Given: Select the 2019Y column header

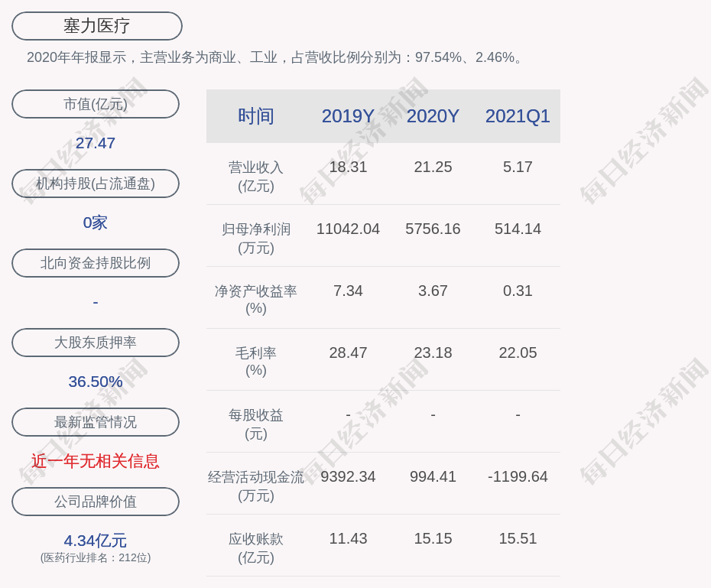Looking at the screenshot, I should [348, 116].
